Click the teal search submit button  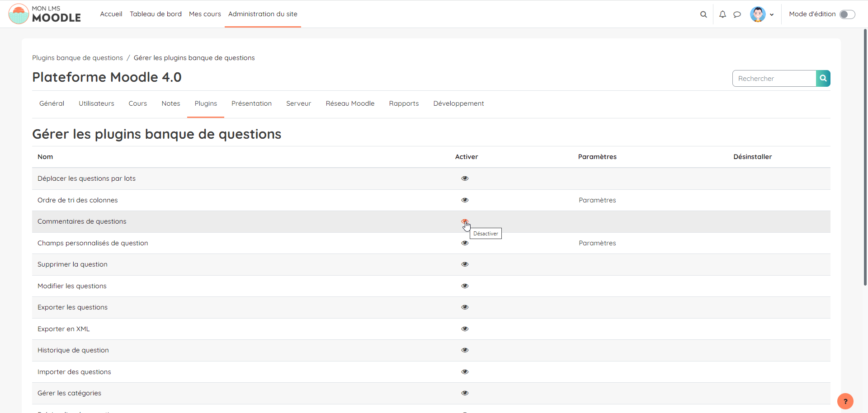(823, 78)
